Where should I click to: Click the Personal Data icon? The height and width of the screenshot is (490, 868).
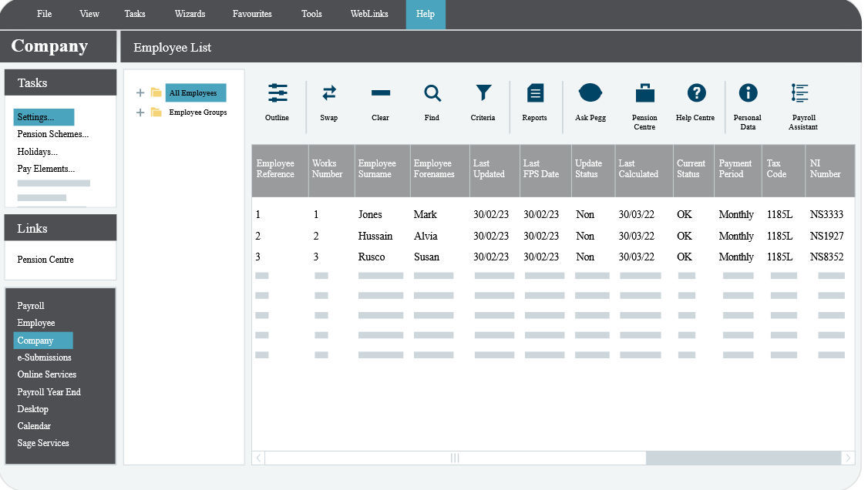[748, 99]
